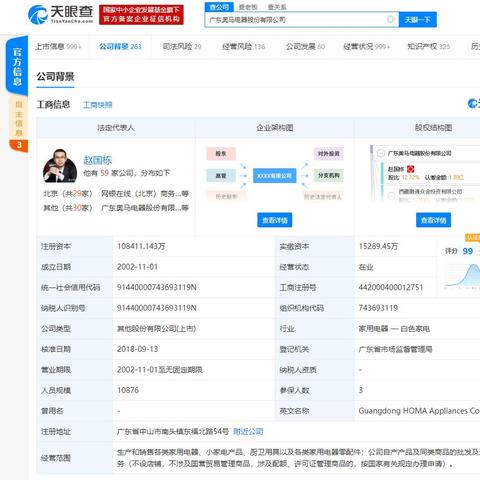Click registration number 442000400012751
This screenshot has width=480, height=480.
click(x=391, y=287)
